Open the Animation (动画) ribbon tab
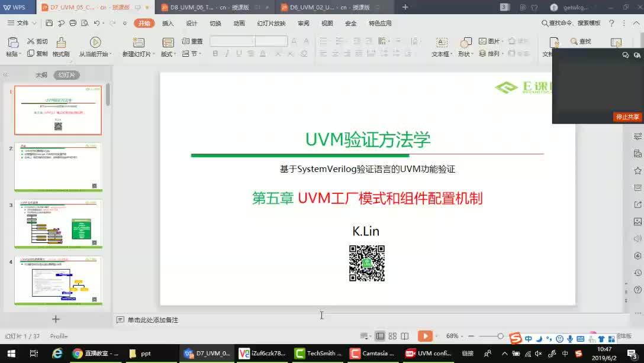 239,24
